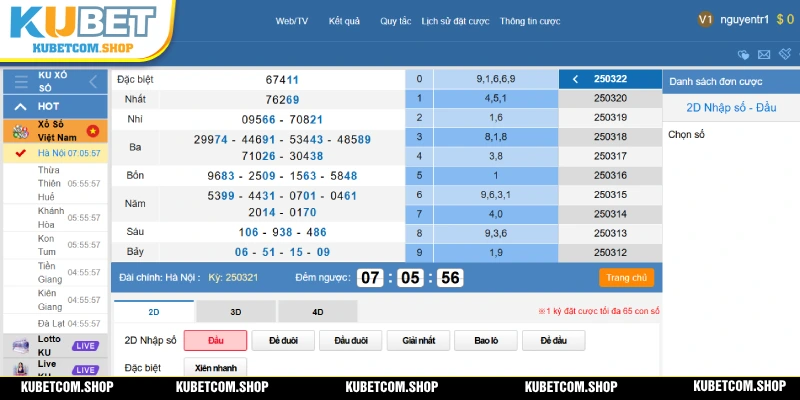Screen dimensions: 800x400
Task: Click the heart favorites icon
Action: click(743, 55)
